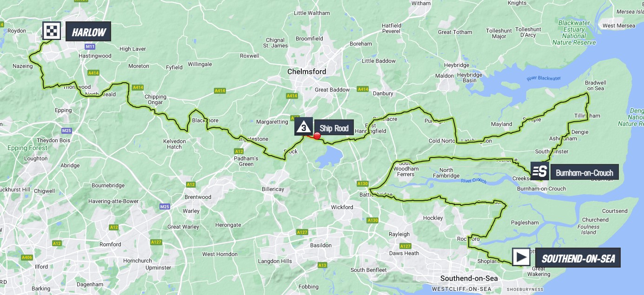
Task: Click the Bradwell on Sea place label
Action: pos(595,85)
